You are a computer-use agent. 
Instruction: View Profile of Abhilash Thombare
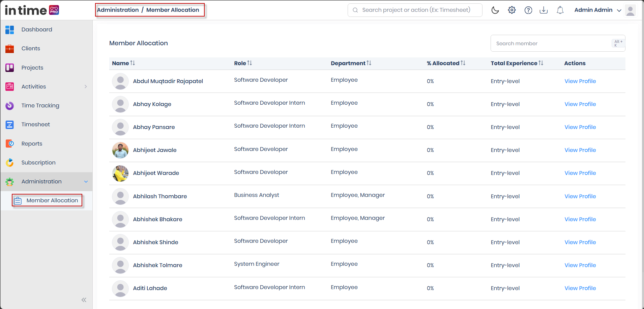pyautogui.click(x=580, y=197)
